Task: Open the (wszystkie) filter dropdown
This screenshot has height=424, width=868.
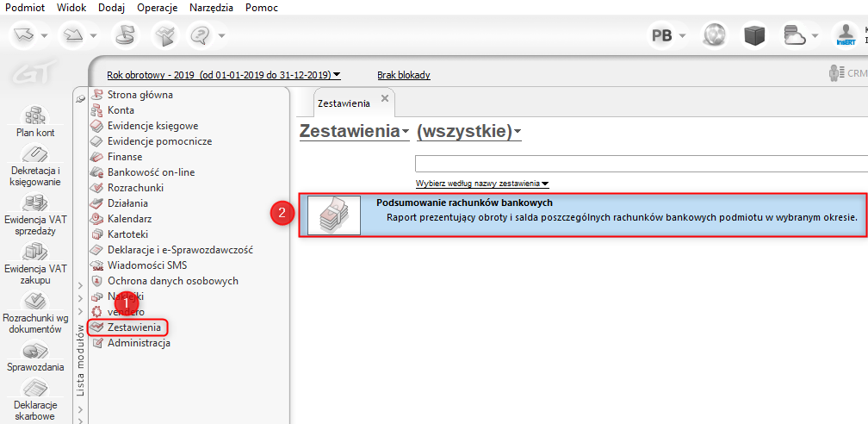Action: [x=468, y=132]
